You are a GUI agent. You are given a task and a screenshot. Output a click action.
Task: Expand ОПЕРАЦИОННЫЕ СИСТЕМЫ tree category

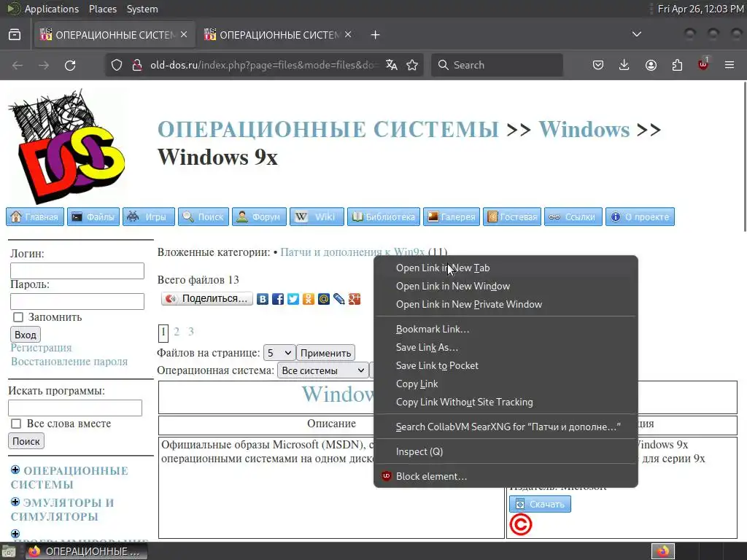pyautogui.click(x=15, y=470)
